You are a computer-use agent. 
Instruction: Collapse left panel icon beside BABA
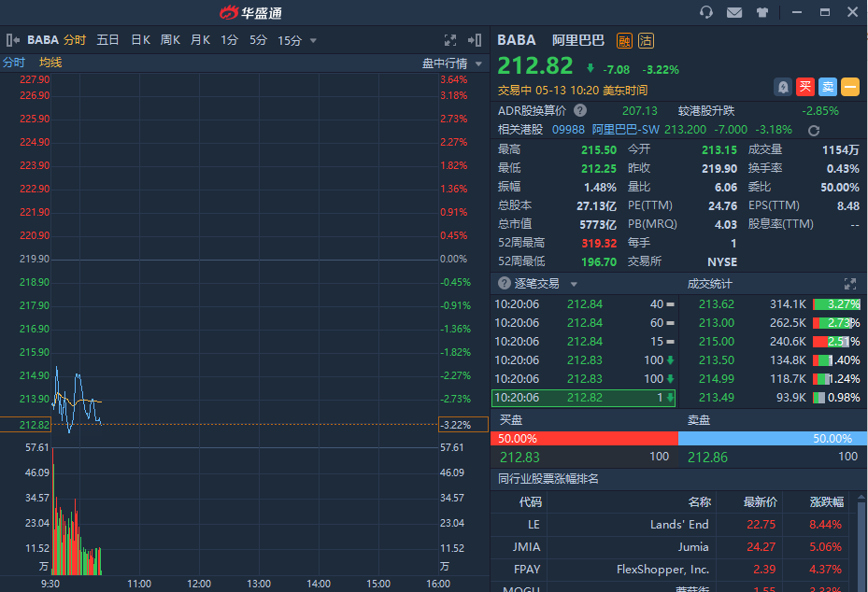pyautogui.click(x=13, y=40)
